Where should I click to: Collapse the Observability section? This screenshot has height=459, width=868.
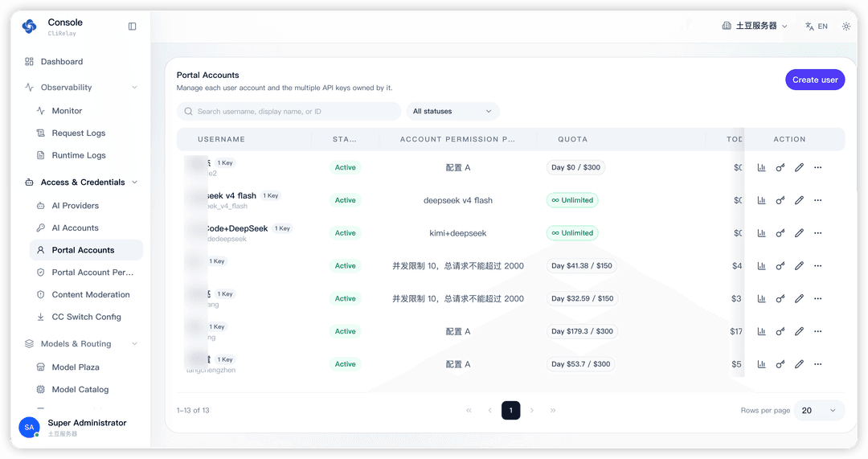81,88
